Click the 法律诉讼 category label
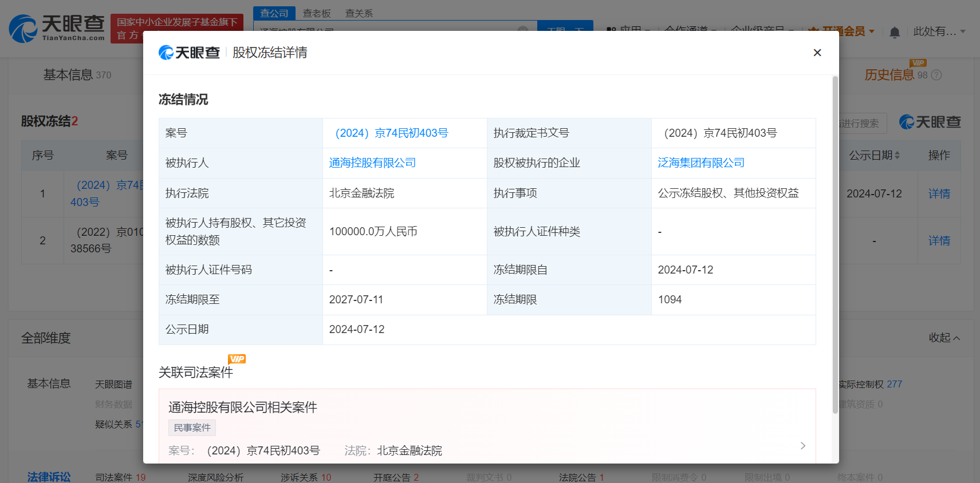Screen dimensions: 980x483 coord(49,477)
